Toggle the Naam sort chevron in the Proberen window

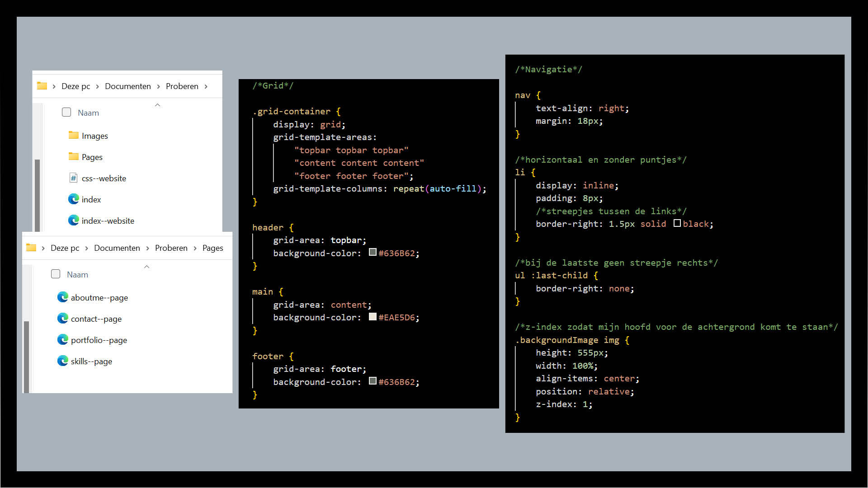157,105
